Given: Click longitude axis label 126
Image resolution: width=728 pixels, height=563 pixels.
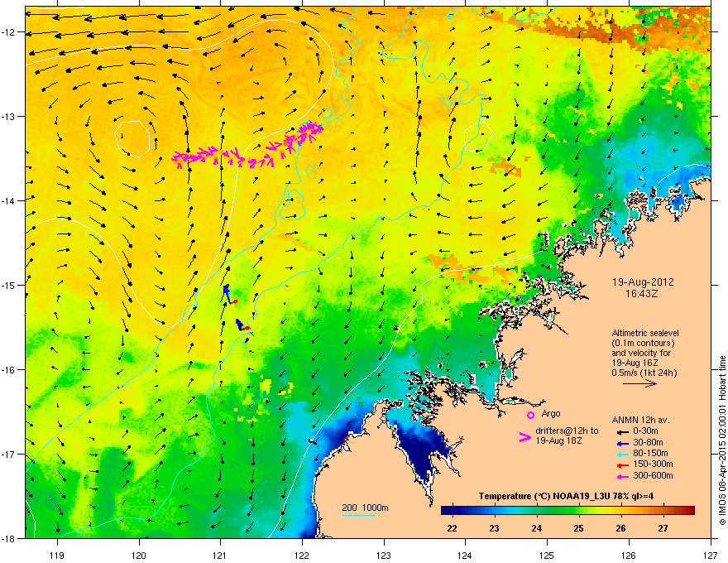Looking at the screenshot, I should click(629, 555).
